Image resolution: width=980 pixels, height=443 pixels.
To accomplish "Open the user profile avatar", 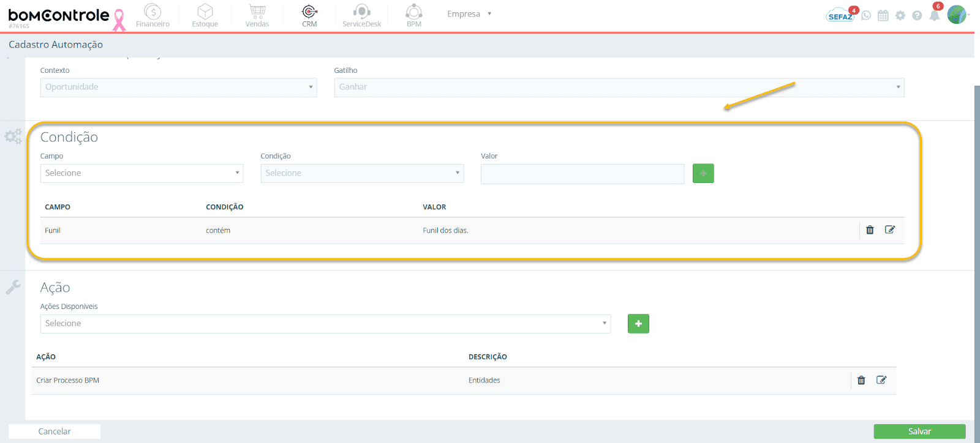I will pos(957,14).
